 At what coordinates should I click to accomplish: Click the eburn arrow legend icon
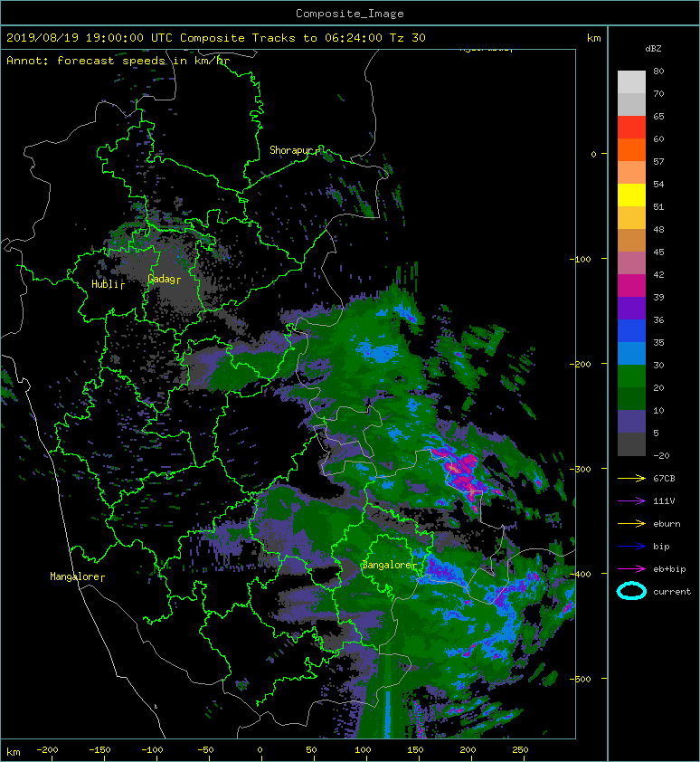point(631,523)
